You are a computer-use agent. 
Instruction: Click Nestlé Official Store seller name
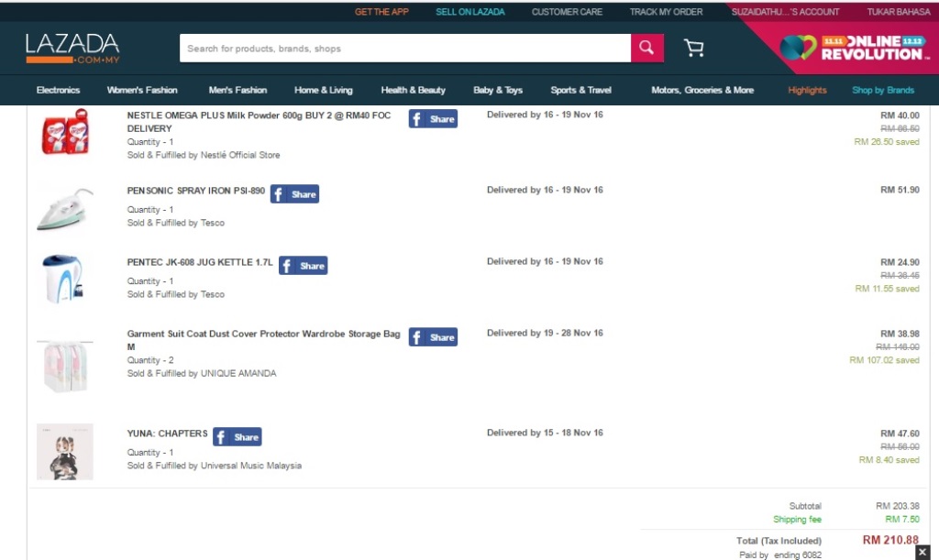[240, 155]
